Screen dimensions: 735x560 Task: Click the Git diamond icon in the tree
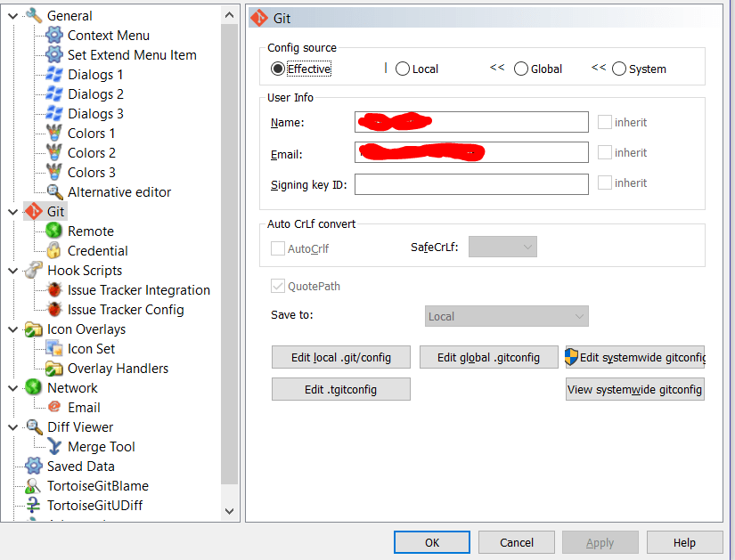pos(34,211)
